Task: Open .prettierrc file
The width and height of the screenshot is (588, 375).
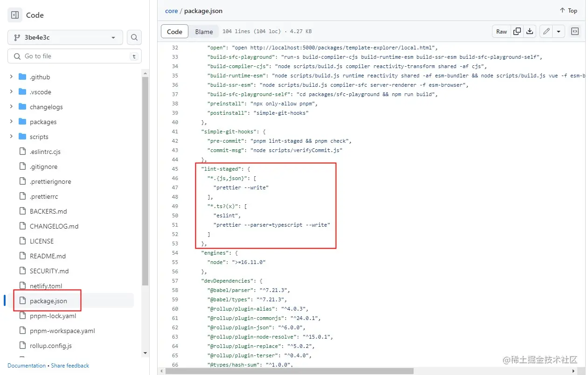Action: click(44, 196)
